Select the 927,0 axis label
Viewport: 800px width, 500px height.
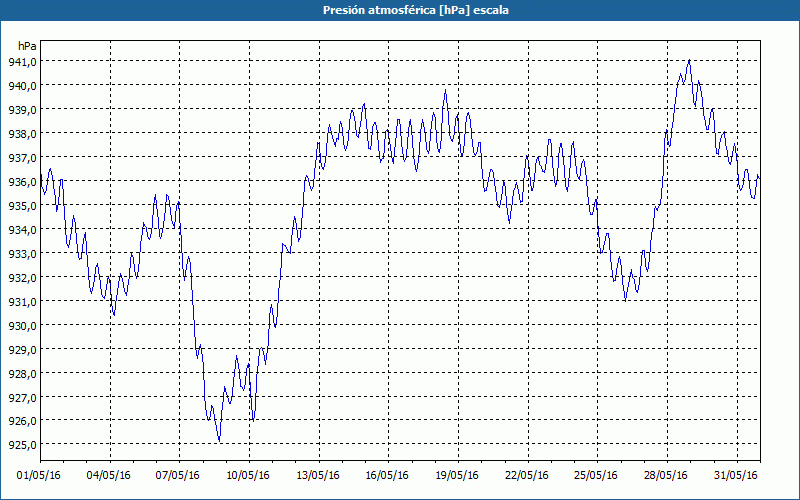pos(22,397)
